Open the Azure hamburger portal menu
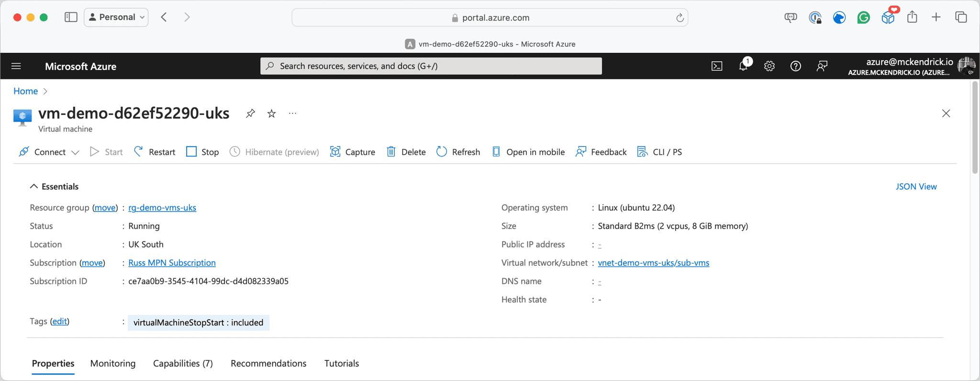The height and width of the screenshot is (381, 980). pos(16,66)
